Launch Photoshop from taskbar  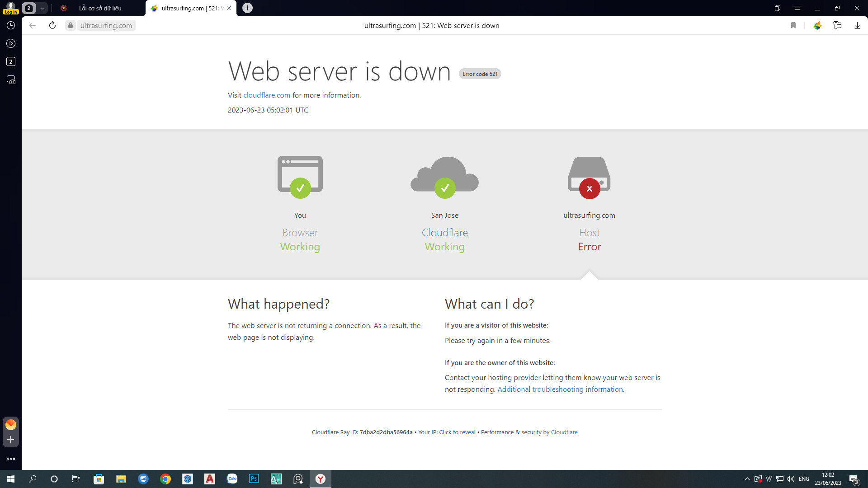tap(254, 479)
